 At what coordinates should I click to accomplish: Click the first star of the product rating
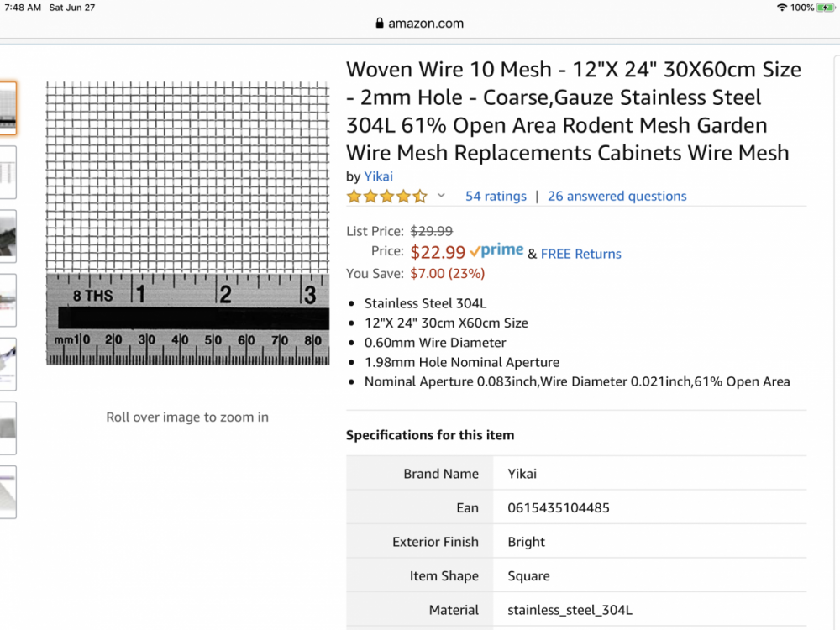pyautogui.click(x=352, y=195)
